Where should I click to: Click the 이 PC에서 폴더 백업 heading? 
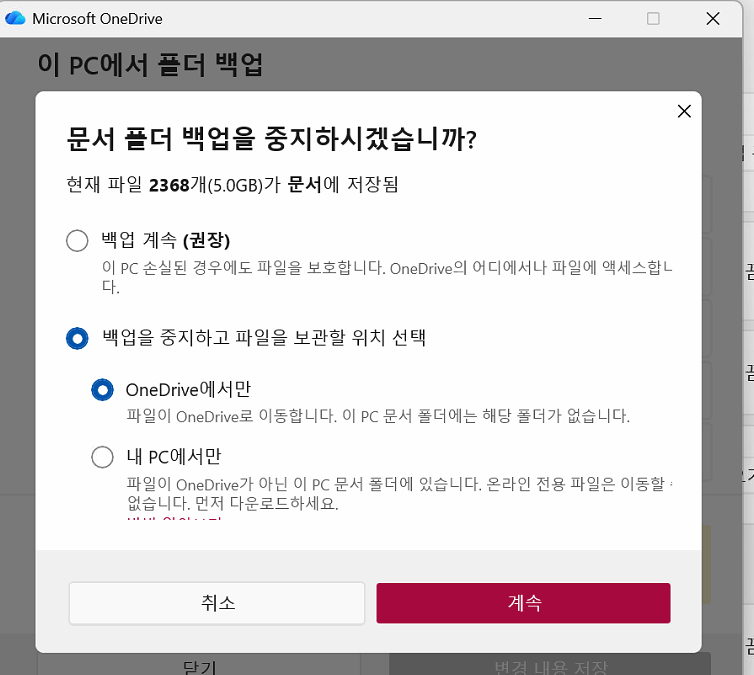(150, 64)
